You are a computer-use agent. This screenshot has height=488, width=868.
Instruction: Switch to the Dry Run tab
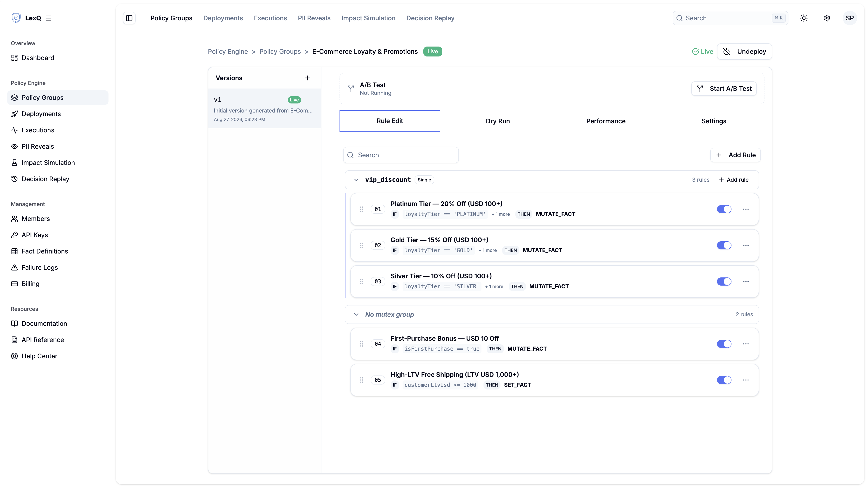pyautogui.click(x=498, y=121)
